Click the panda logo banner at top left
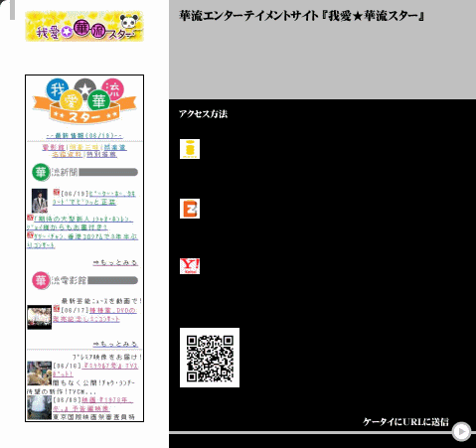Viewport: 476px width, 448px height. (84, 26)
